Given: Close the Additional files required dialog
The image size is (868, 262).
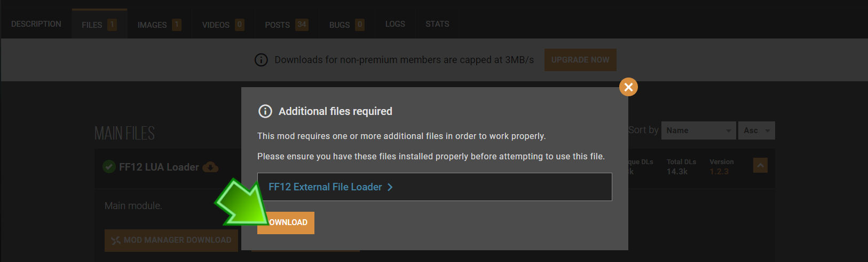Looking at the screenshot, I should pyautogui.click(x=628, y=87).
